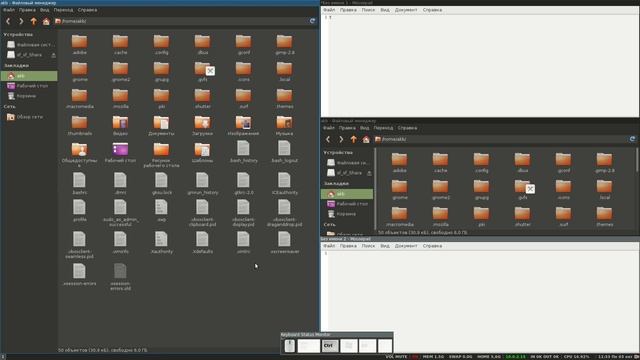
Task: Open .shutter folder in right file manager
Action: click(522, 216)
